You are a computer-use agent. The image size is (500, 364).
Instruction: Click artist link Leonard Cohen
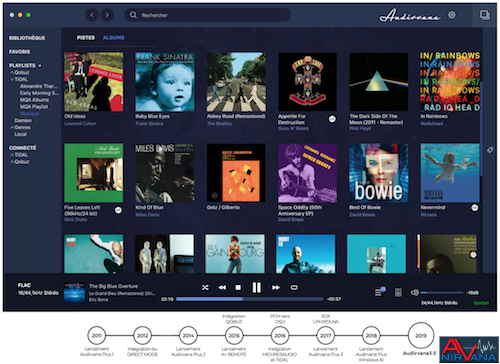click(x=80, y=124)
